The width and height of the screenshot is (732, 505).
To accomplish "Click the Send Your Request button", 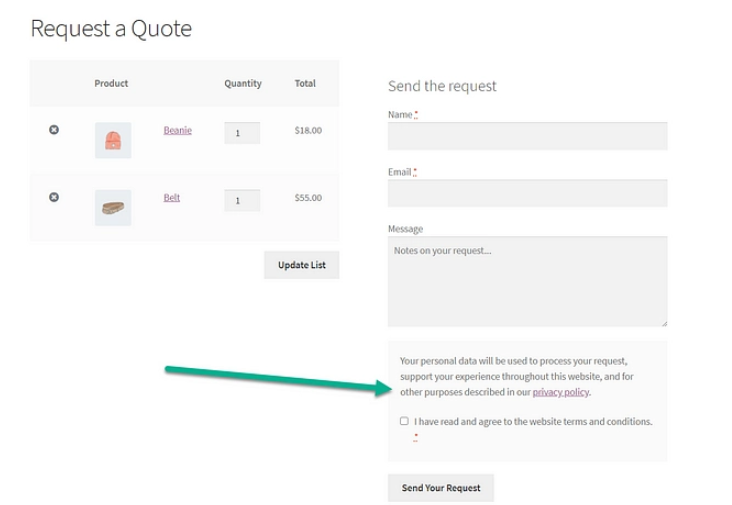I will 441,488.
